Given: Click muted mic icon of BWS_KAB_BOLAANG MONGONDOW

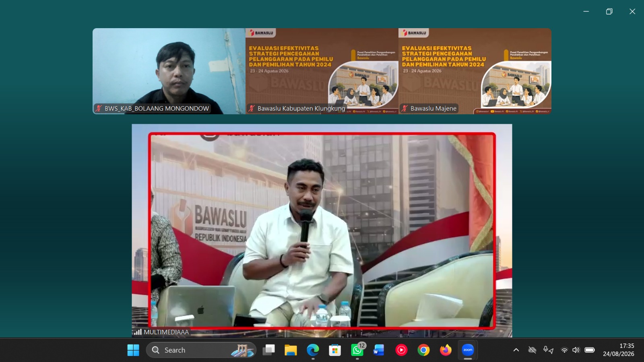Looking at the screenshot, I should (99, 108).
